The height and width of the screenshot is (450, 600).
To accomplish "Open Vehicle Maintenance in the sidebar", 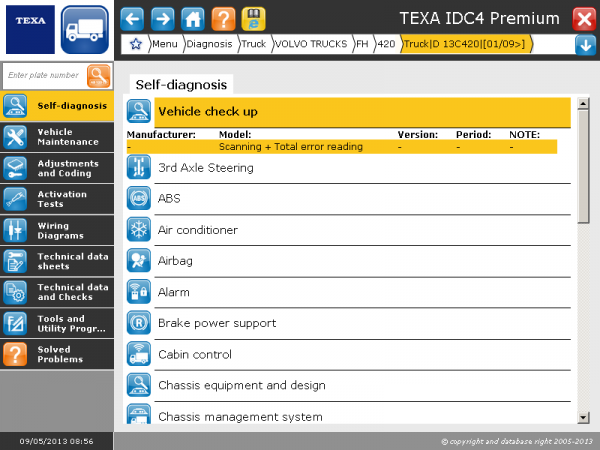I will [x=57, y=137].
